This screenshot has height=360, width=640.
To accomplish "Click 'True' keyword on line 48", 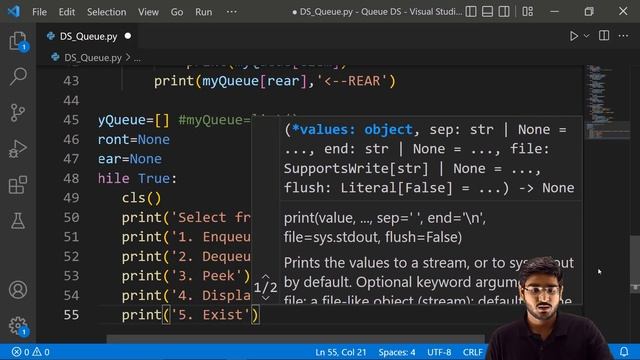I will point(153,178).
